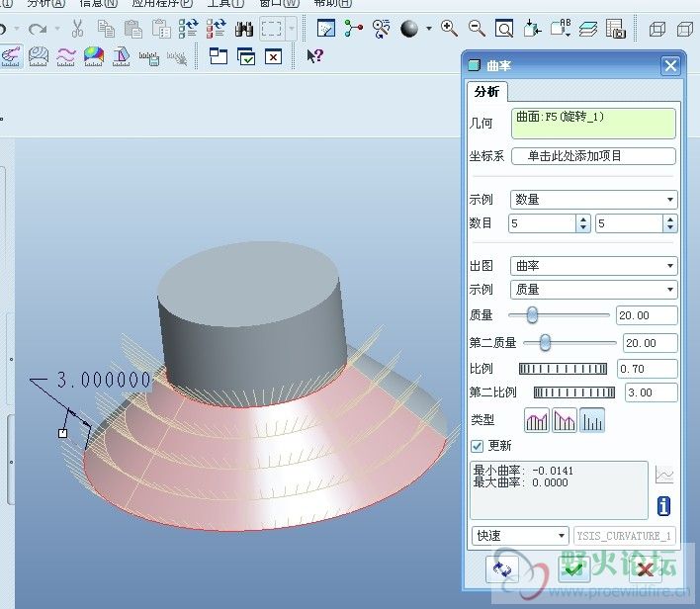Click the context help arrow icon
The height and width of the screenshot is (609, 700).
[x=314, y=56]
